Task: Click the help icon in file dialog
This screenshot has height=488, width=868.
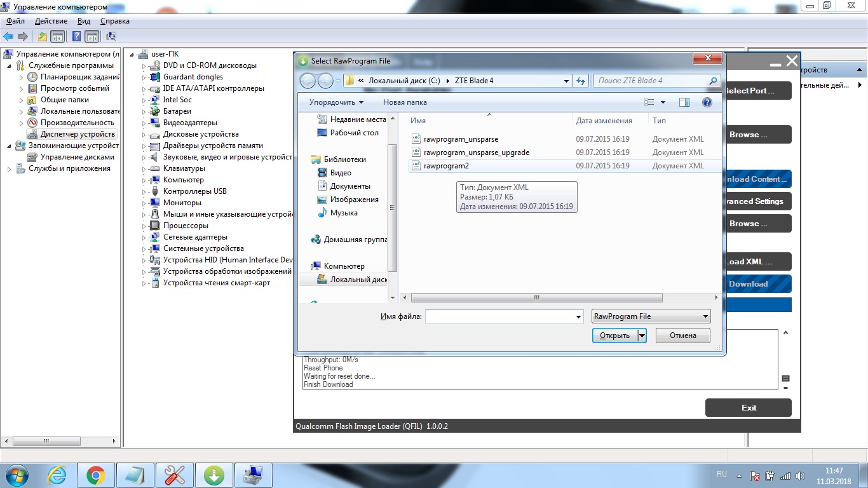Action: pos(707,102)
